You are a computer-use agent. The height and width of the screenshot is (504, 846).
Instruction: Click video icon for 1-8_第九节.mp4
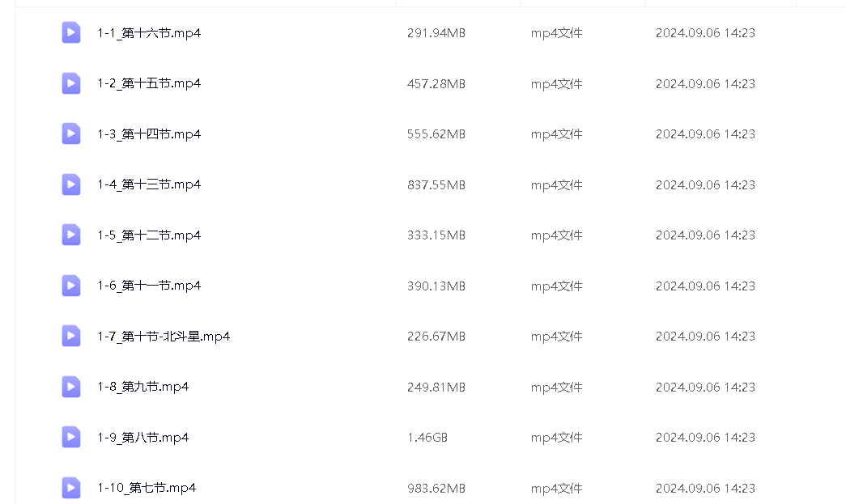click(71, 387)
